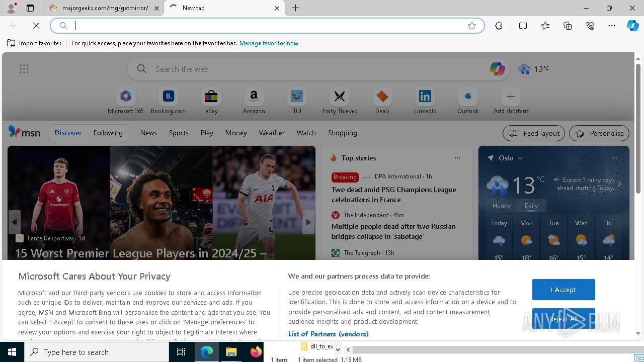Open weather card more options menu
Screen dimensions: 644x362
614,158
